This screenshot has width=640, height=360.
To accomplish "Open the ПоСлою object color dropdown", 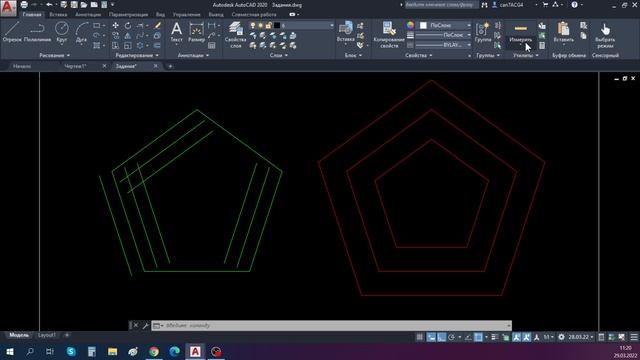I will click(445, 25).
